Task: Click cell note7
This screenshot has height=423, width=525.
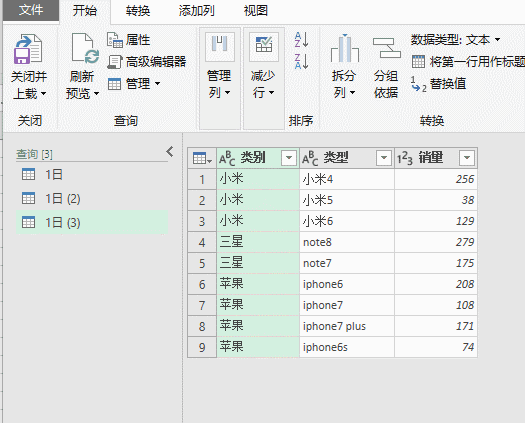Action: point(347,263)
